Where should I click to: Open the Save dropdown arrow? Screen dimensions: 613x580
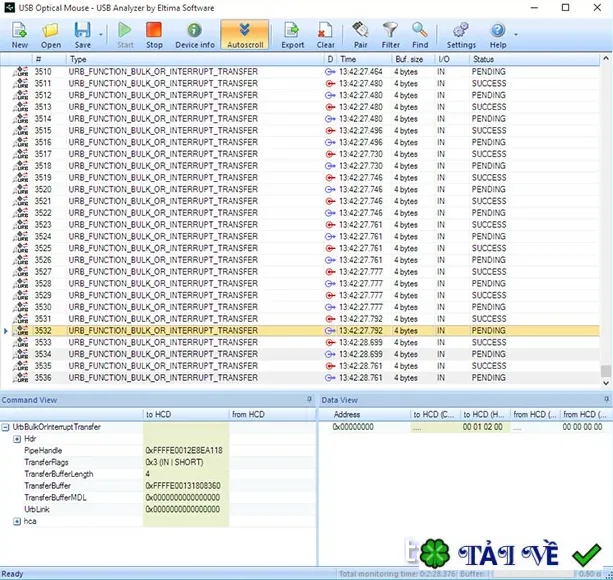click(x=101, y=35)
